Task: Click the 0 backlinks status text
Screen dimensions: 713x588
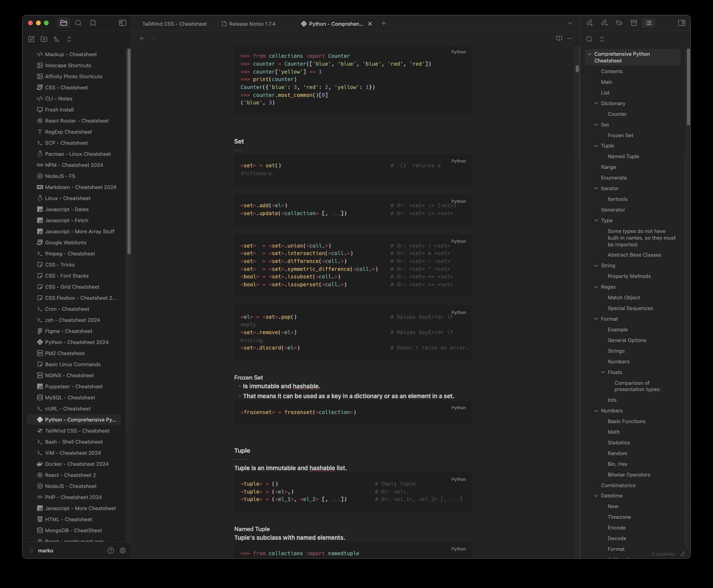Action: coord(663,554)
